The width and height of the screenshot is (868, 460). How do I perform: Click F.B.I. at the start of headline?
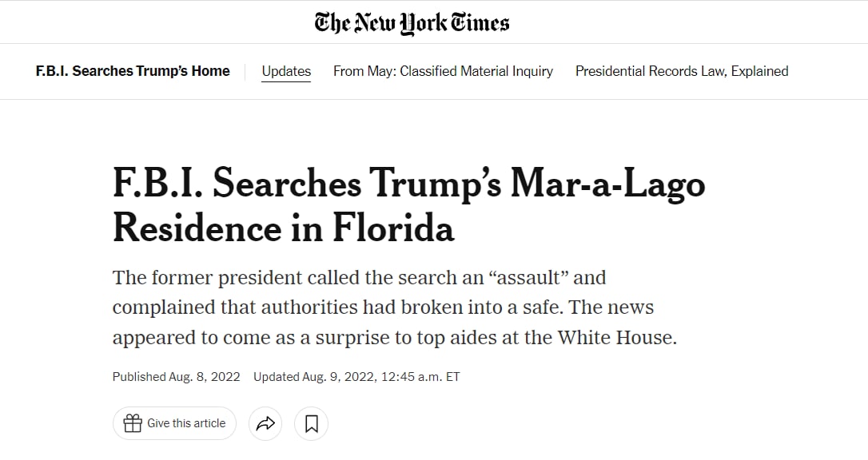158,184
